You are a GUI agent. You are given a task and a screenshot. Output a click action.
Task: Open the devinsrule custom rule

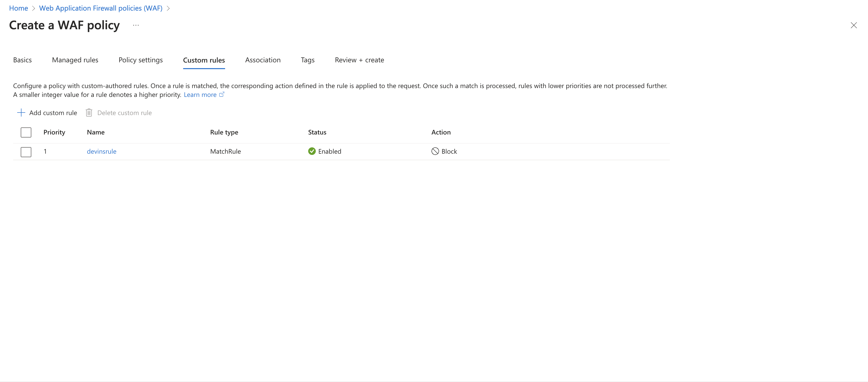tap(101, 151)
